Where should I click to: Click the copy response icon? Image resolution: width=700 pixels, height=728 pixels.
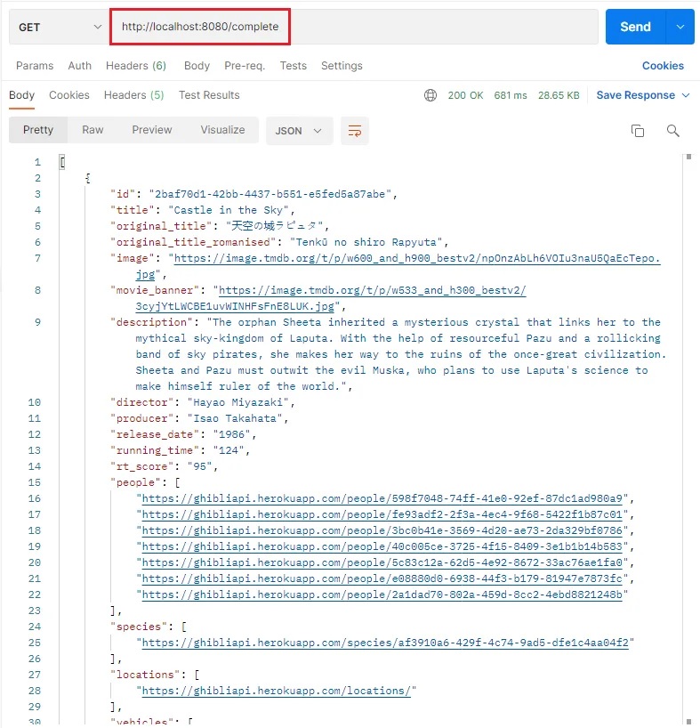coord(638,131)
